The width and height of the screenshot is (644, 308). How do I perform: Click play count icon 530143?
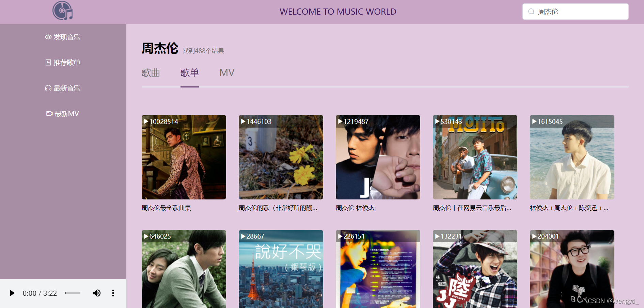pyautogui.click(x=437, y=121)
